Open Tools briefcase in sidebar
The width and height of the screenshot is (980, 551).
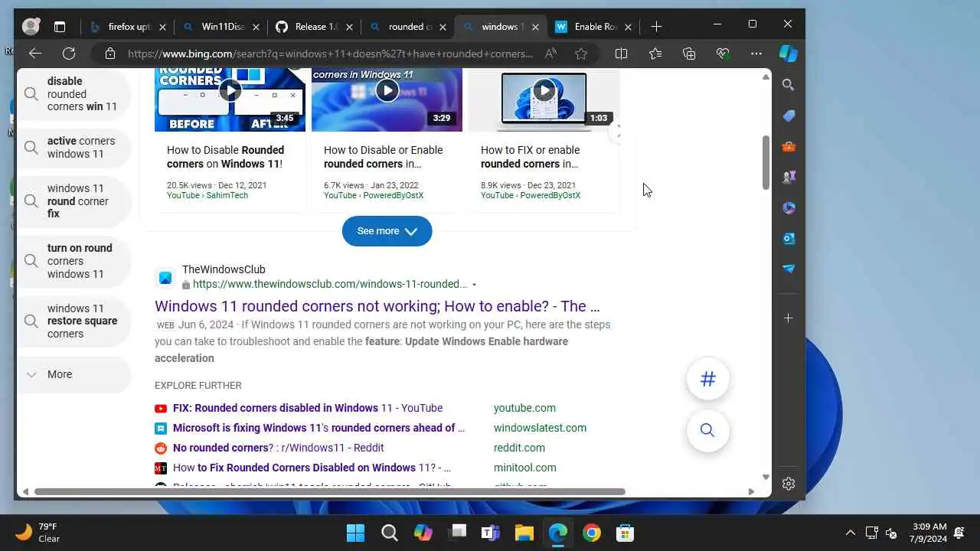(789, 146)
